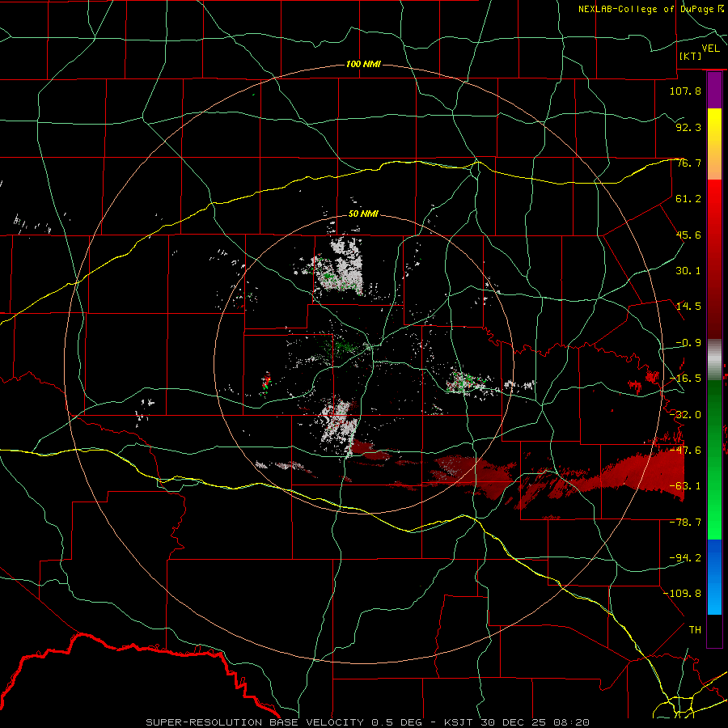Select the 92.3 velocity scale value
728x728 pixels.
tap(688, 127)
